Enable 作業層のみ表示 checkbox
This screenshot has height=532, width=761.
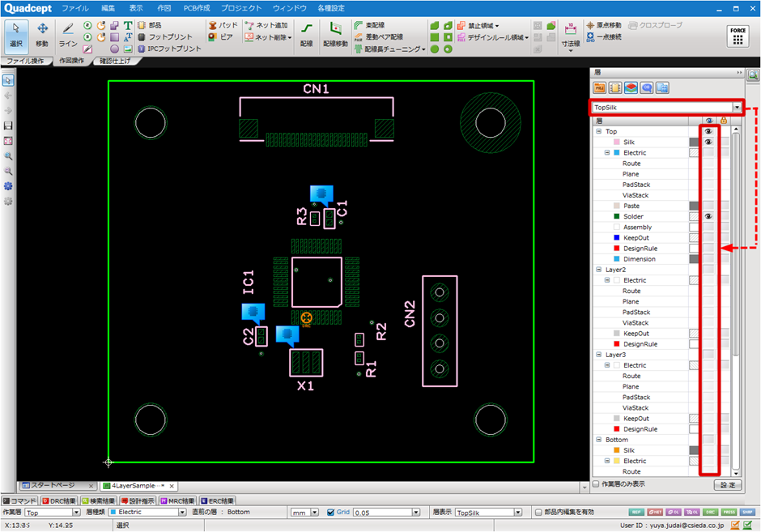coord(596,484)
